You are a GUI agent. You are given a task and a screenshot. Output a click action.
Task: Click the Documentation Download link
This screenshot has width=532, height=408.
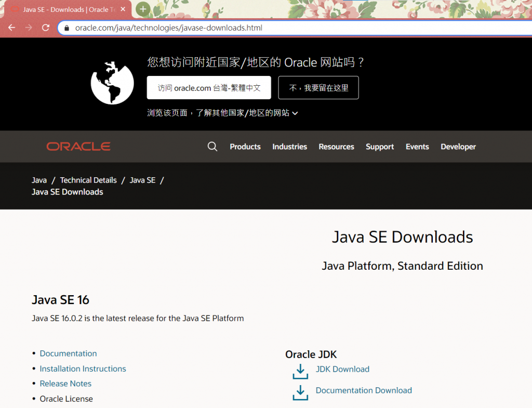pyautogui.click(x=364, y=390)
